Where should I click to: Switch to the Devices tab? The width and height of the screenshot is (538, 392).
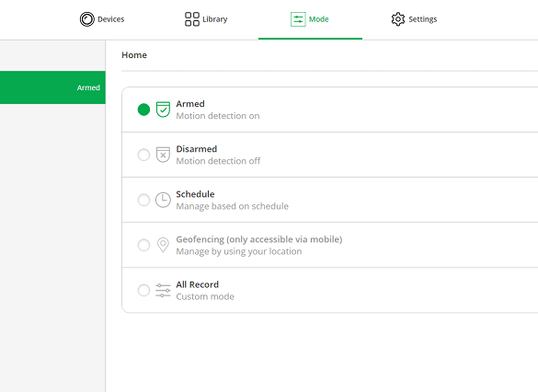pos(102,19)
